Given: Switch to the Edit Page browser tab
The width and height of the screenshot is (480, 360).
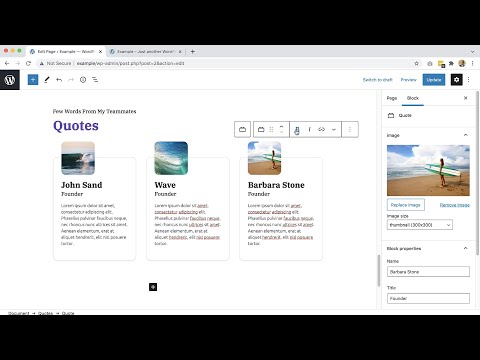Looking at the screenshot, I should [x=66, y=52].
